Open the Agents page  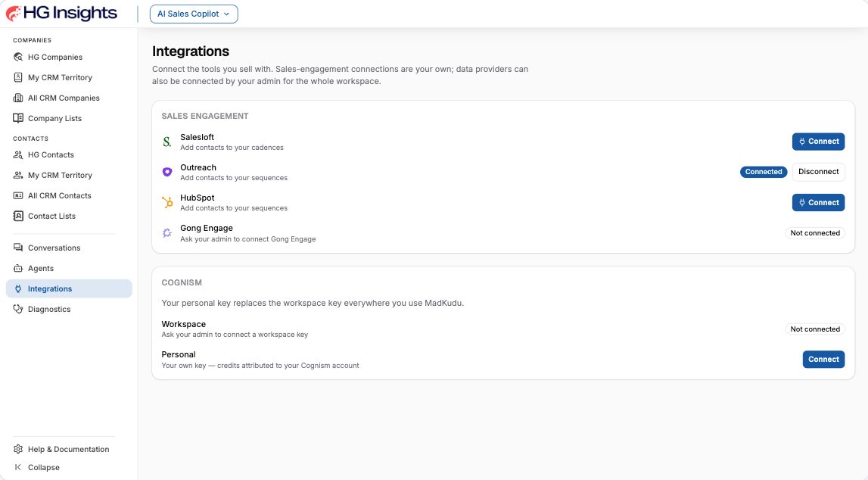(x=69, y=269)
